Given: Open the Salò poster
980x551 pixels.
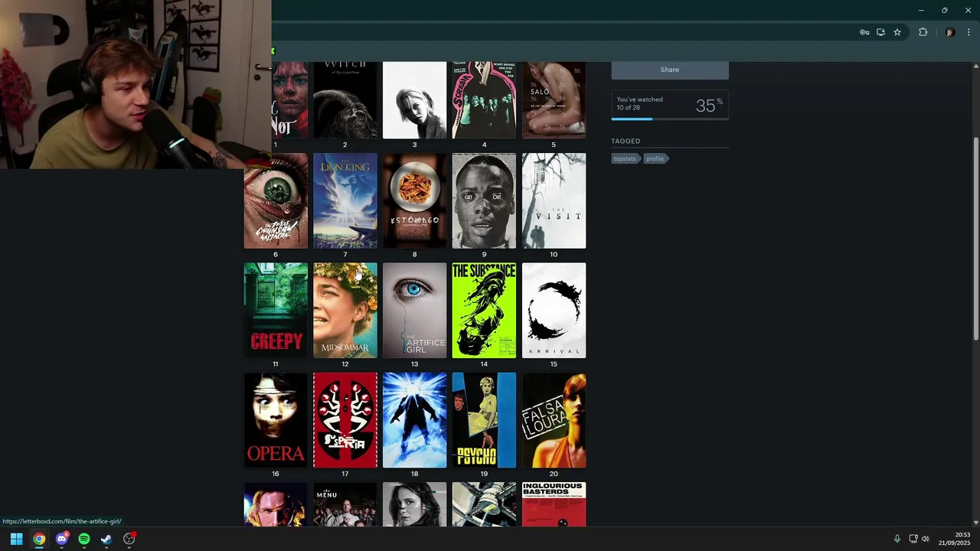Looking at the screenshot, I should pyautogui.click(x=554, y=99).
